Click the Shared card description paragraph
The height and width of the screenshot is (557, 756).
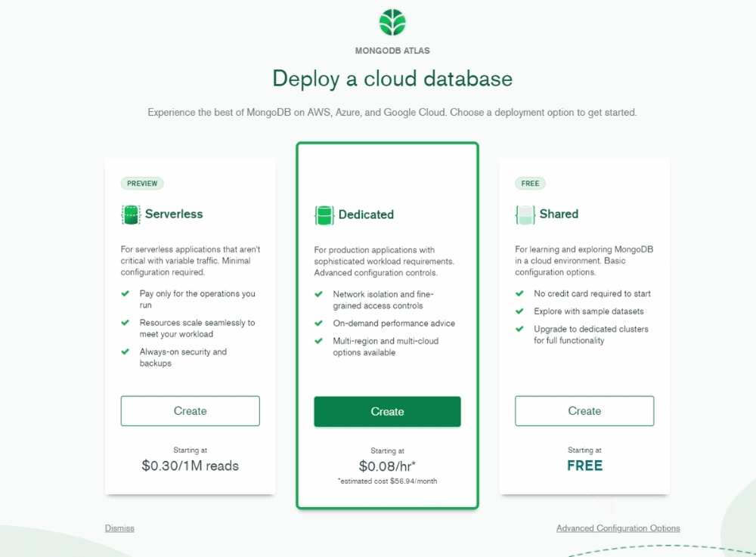click(x=584, y=261)
